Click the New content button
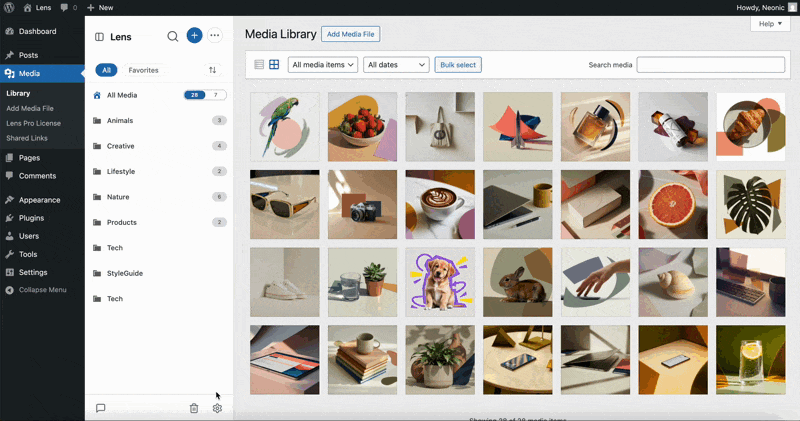This screenshot has width=800, height=421. pos(100,8)
